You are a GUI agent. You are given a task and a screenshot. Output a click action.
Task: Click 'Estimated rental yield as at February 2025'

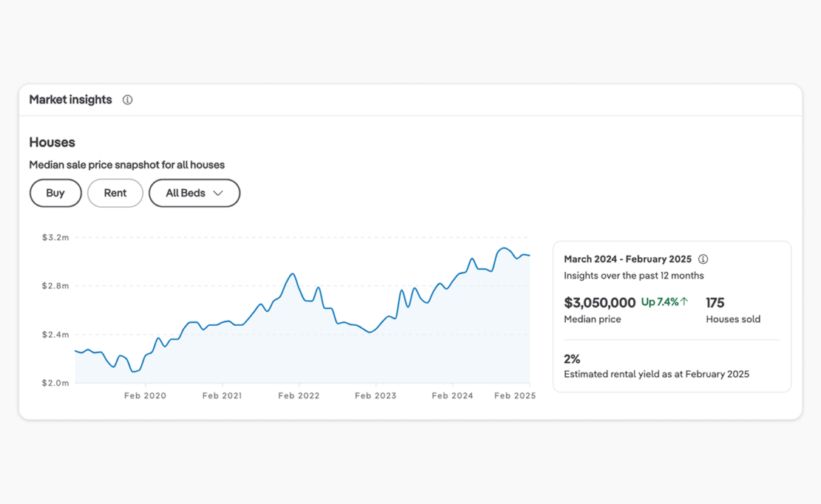tap(657, 374)
